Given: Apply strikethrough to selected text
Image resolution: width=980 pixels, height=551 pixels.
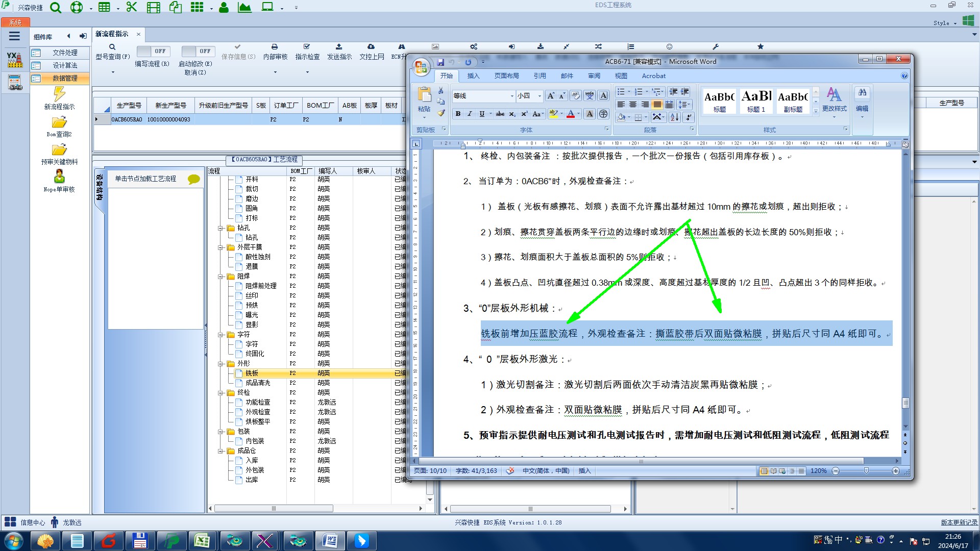Looking at the screenshot, I should tap(500, 114).
